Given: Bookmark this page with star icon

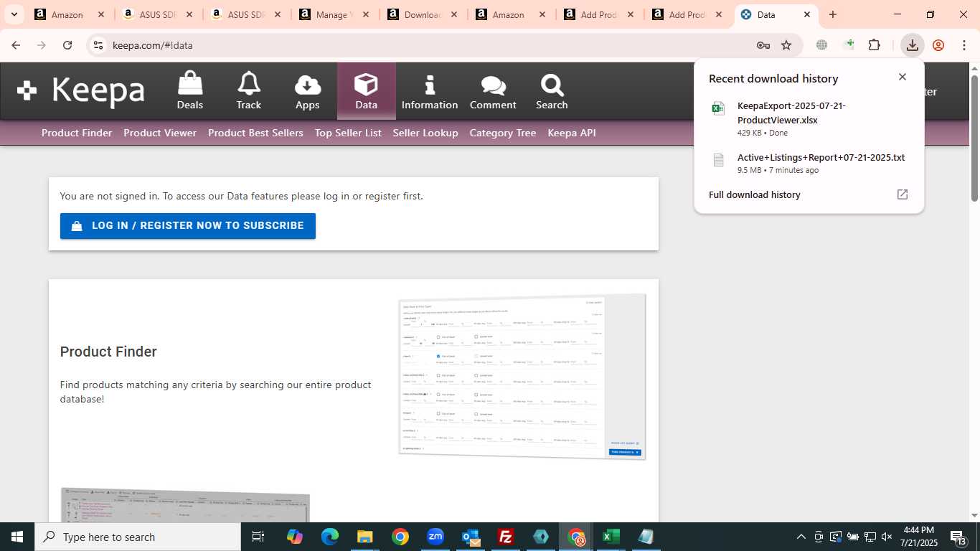Looking at the screenshot, I should click(786, 45).
